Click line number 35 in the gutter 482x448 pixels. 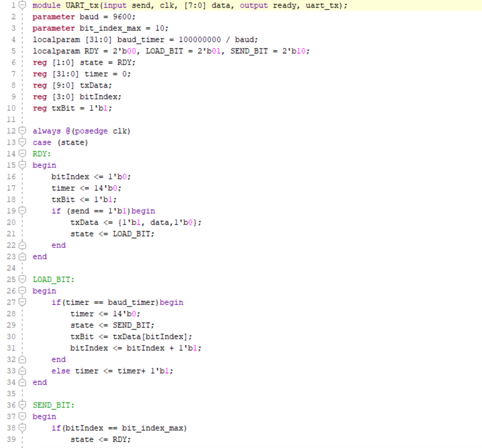click(x=11, y=394)
